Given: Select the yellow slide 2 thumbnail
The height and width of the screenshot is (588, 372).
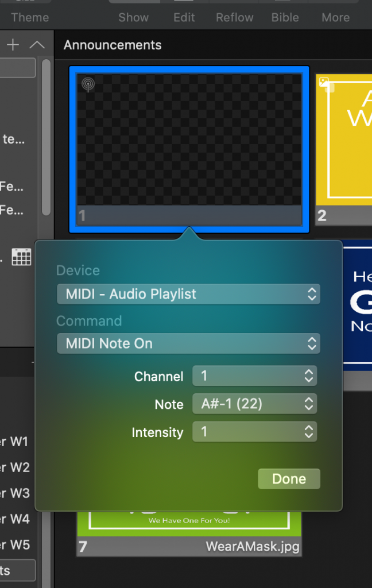Looking at the screenshot, I should [344, 149].
